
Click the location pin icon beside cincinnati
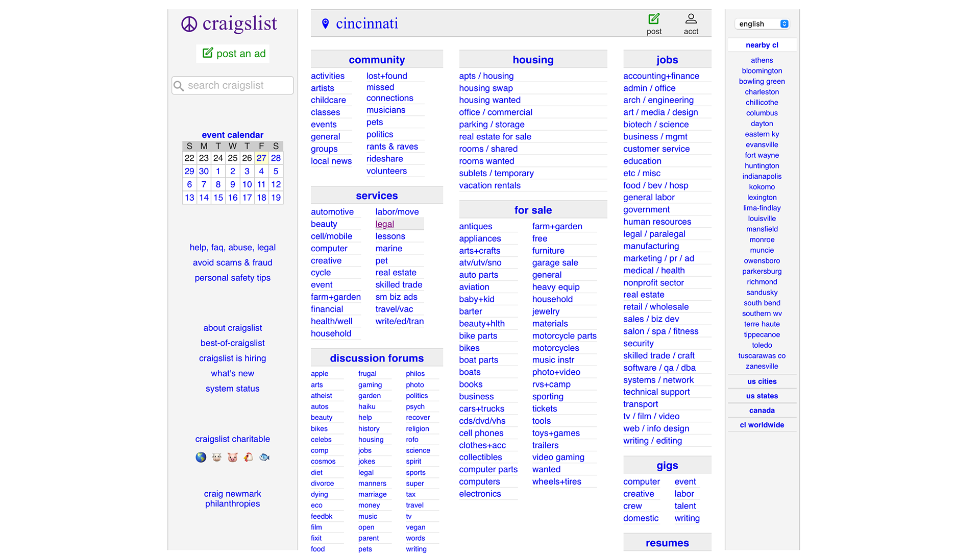[325, 23]
